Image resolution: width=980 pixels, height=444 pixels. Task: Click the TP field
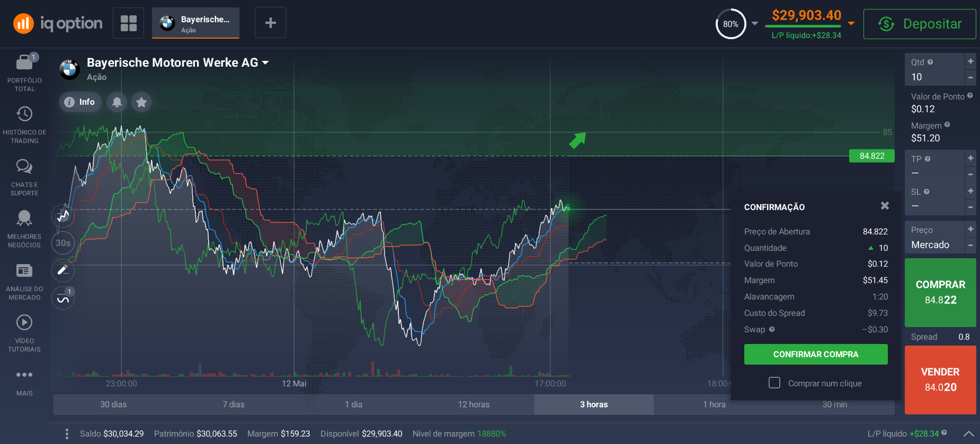pyautogui.click(x=934, y=166)
